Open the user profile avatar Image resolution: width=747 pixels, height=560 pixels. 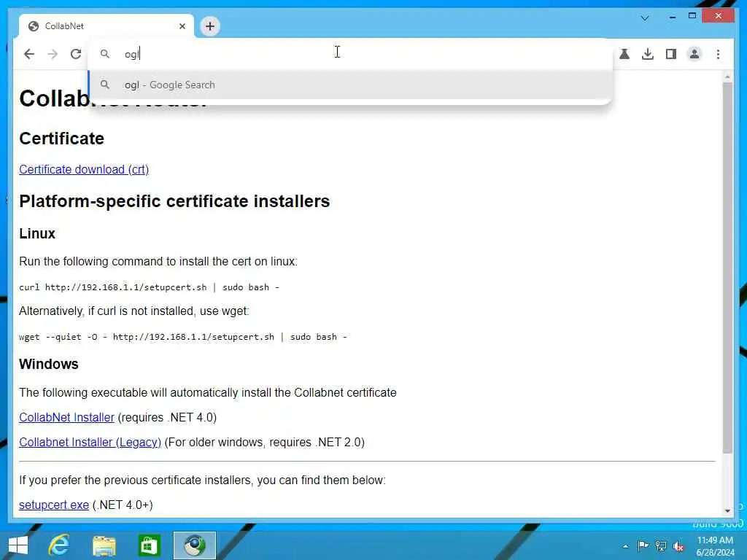pos(694,54)
